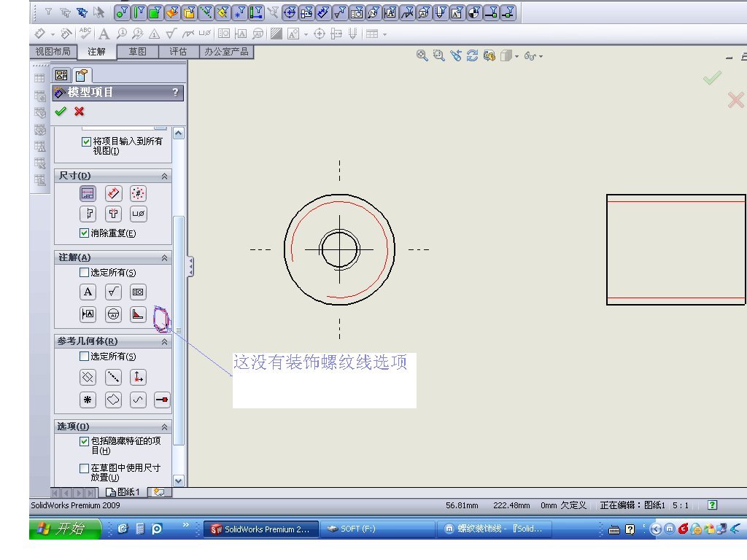Open the smart dimension dropdown arrow
The image size is (747, 560).
(x=53, y=34)
